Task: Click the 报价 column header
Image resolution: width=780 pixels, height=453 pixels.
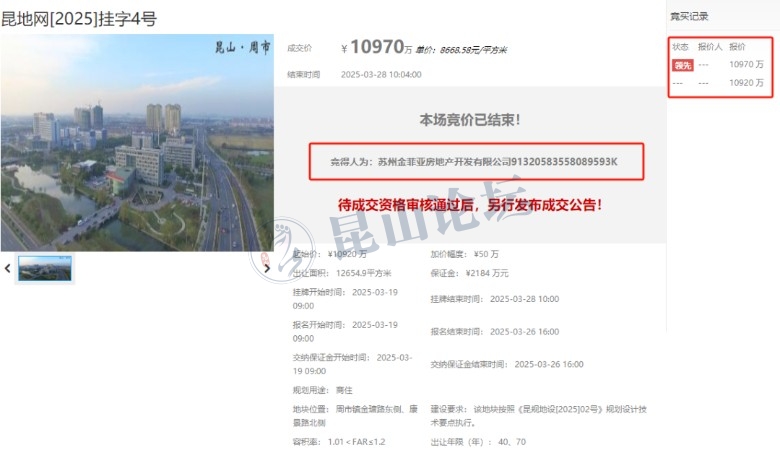Action: pyautogui.click(x=737, y=47)
